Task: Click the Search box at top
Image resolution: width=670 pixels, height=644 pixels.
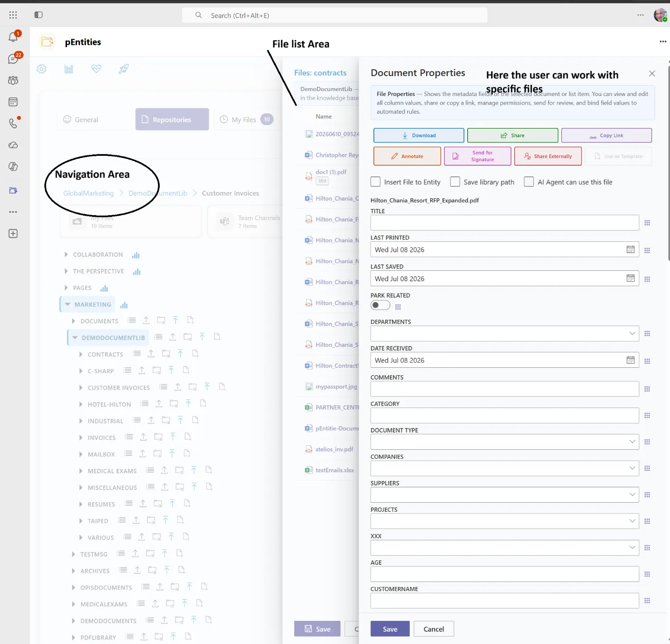Action: (x=335, y=15)
